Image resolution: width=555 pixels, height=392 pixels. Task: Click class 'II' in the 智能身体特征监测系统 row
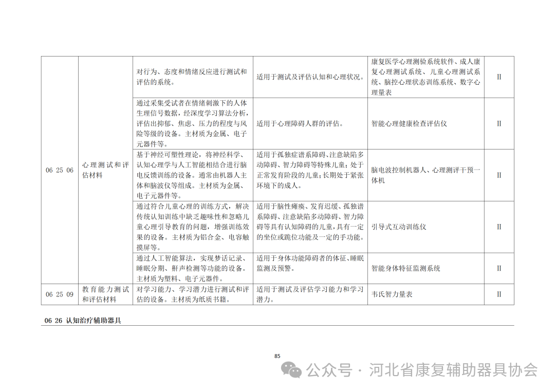click(499, 269)
